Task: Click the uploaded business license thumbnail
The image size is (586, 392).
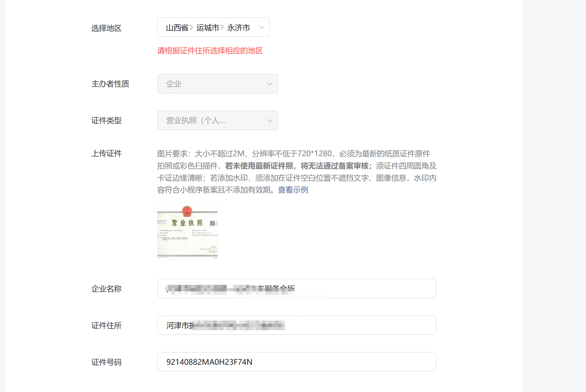Action: coord(187,231)
